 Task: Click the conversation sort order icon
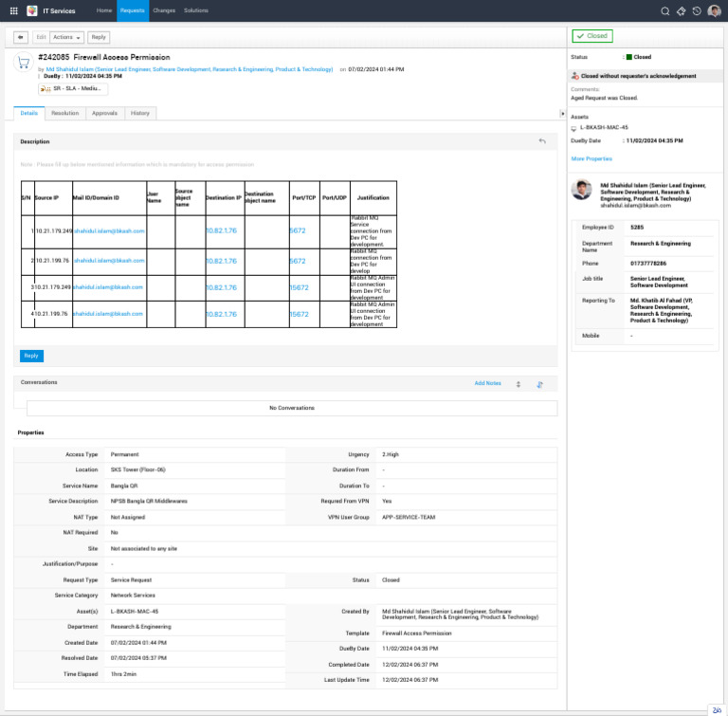(539, 384)
